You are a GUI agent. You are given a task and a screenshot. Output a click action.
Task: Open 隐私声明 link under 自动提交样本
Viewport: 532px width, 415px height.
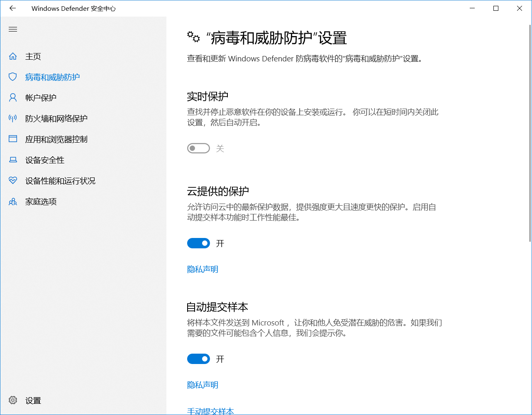[203, 385]
